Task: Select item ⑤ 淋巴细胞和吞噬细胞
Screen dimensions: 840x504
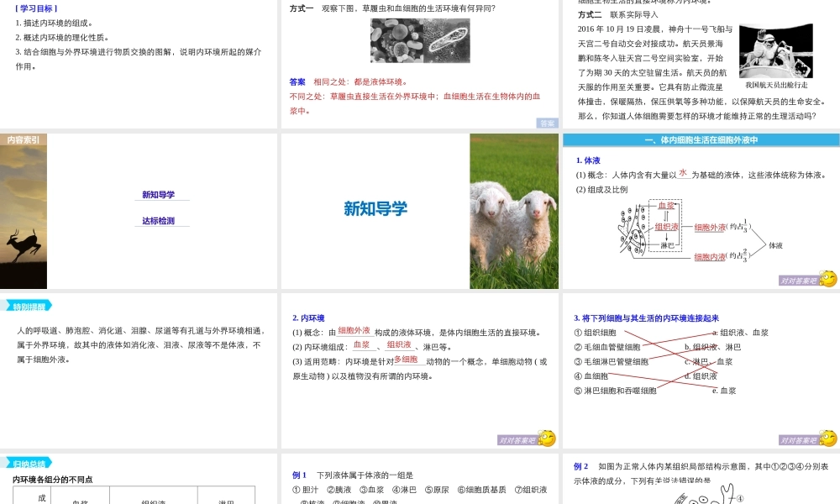Action: point(615,391)
